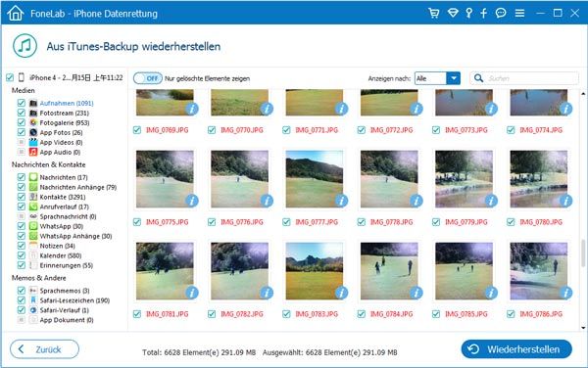Go to home screen via house icon
The image size is (588, 368).
[x=16, y=13]
